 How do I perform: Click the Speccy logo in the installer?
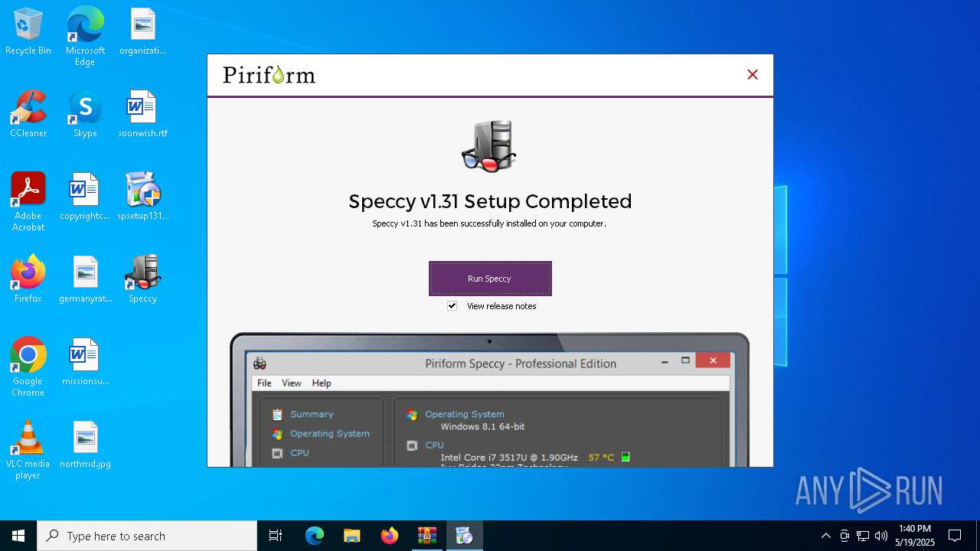(x=489, y=147)
